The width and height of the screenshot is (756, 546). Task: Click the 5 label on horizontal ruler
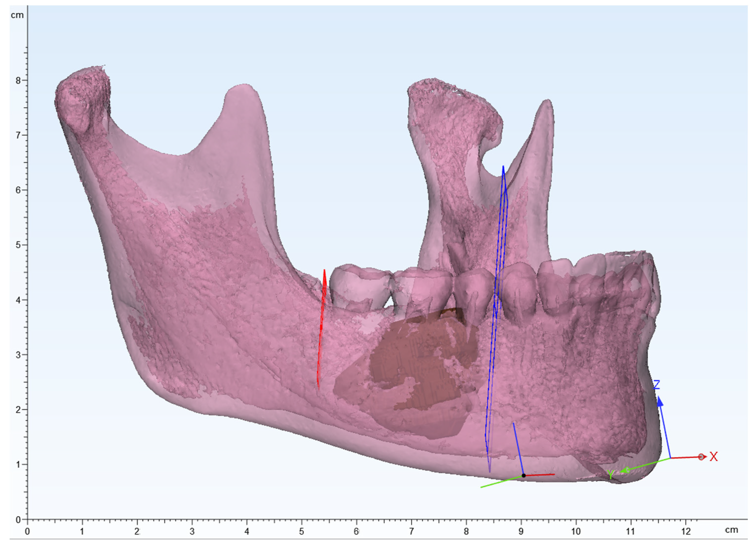tap(301, 532)
